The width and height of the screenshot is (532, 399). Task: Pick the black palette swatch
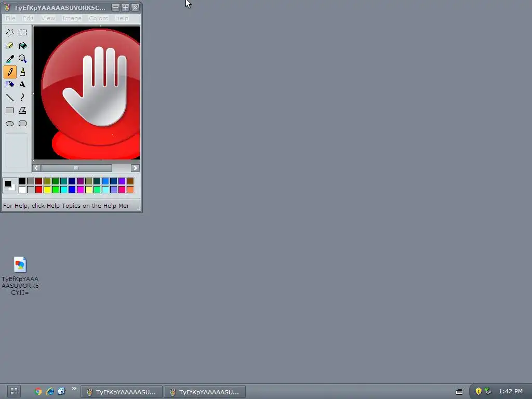[x=22, y=181]
